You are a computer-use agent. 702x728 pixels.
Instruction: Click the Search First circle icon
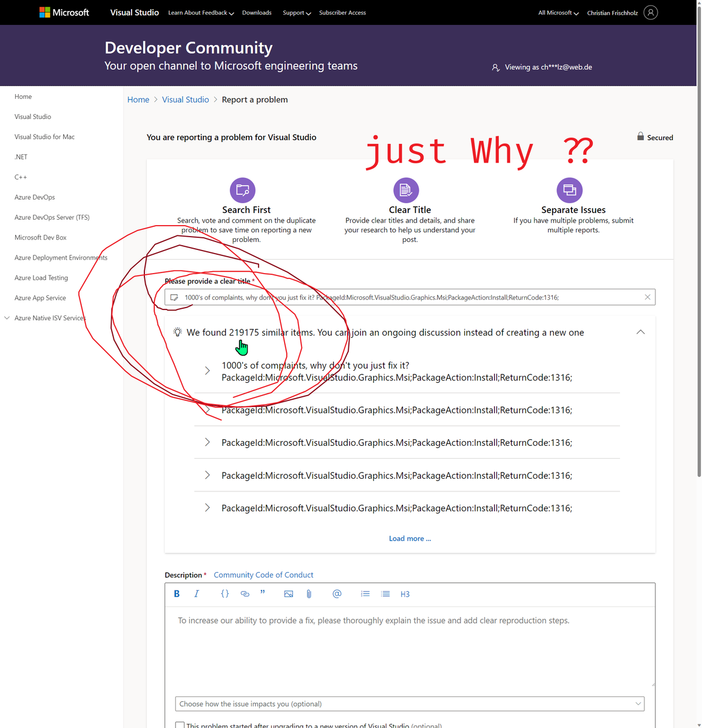click(x=243, y=190)
